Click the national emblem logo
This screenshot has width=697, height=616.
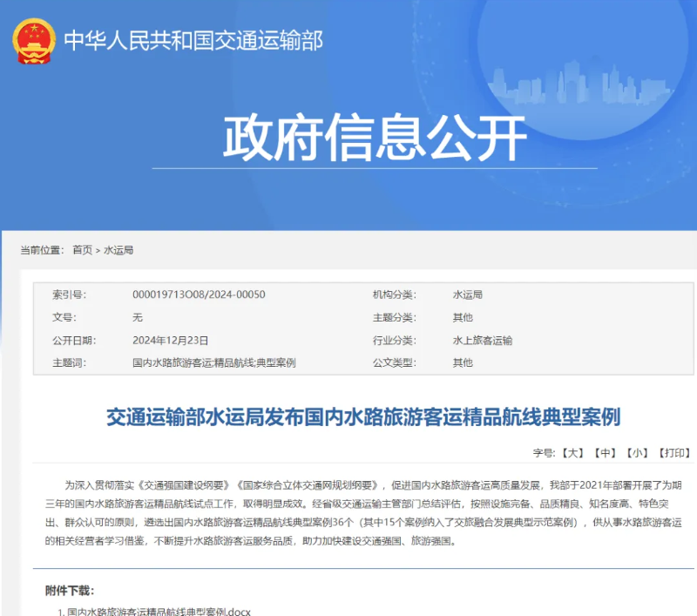coord(34,41)
